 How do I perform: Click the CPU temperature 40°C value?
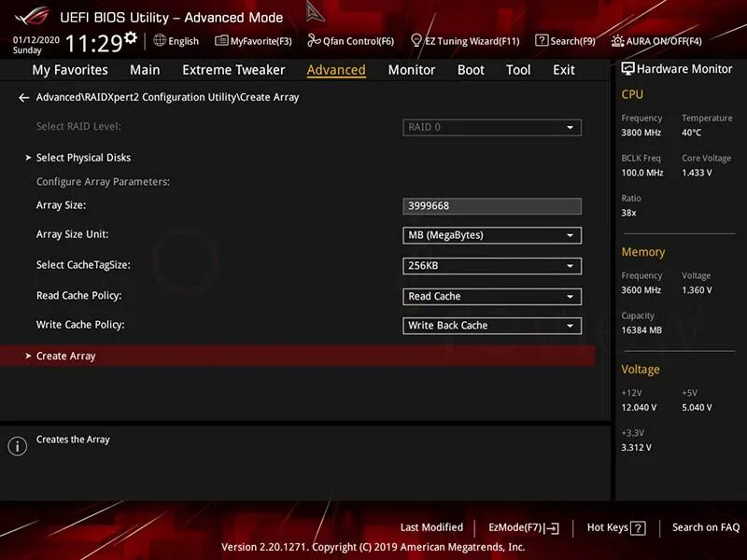point(691,133)
